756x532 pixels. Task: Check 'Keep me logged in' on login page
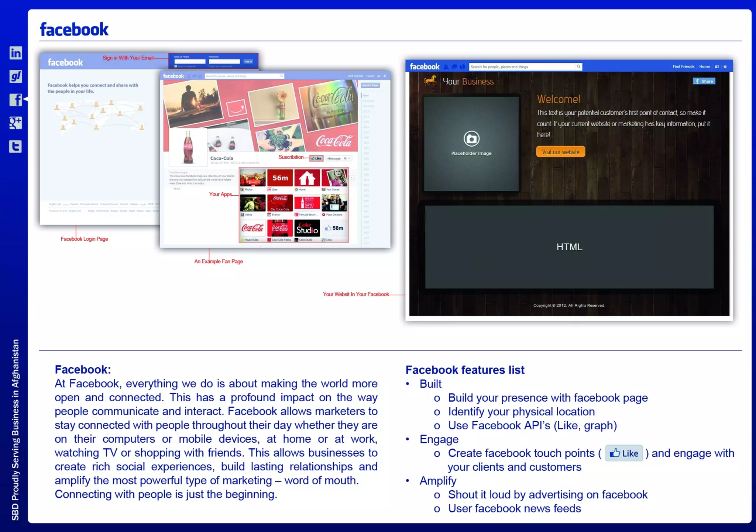(176, 66)
